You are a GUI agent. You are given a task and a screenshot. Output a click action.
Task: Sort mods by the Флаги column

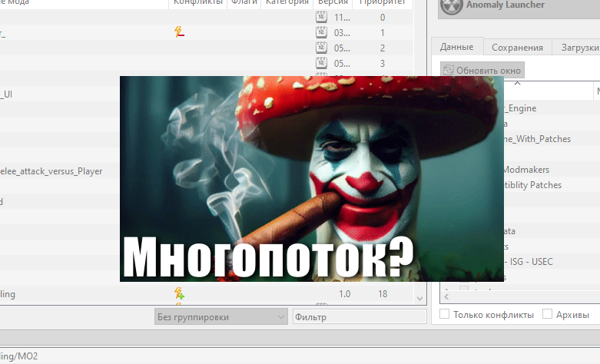click(244, 3)
